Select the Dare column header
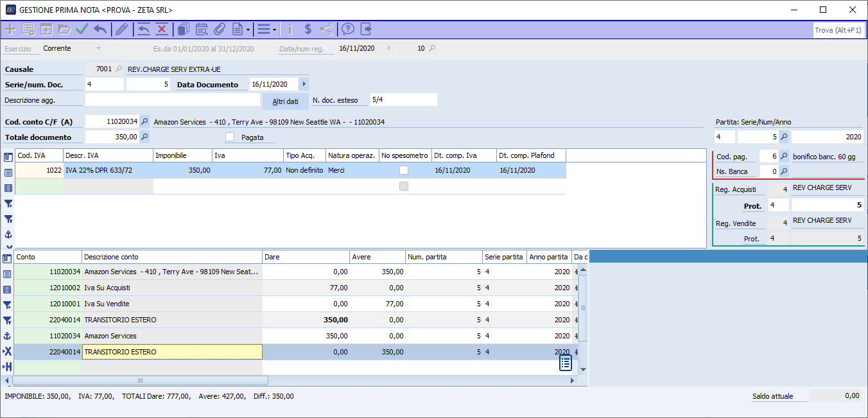 point(306,257)
